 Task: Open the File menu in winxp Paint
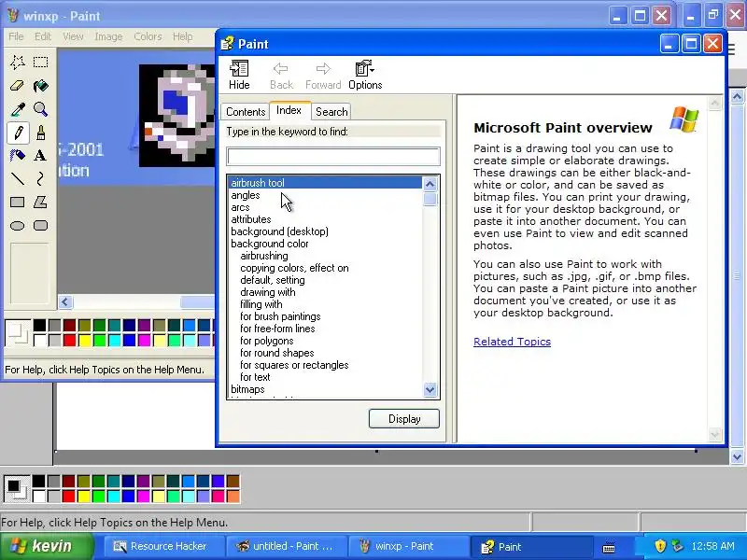16,36
